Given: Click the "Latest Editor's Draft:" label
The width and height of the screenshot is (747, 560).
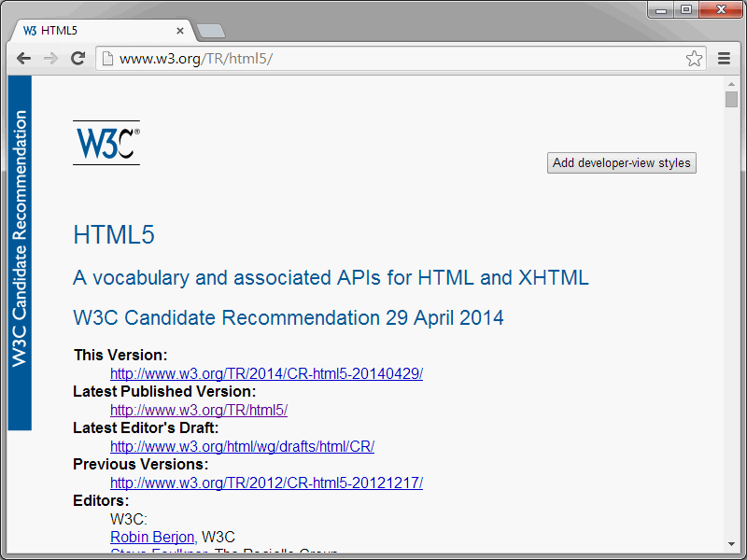Looking at the screenshot, I should point(146,428).
